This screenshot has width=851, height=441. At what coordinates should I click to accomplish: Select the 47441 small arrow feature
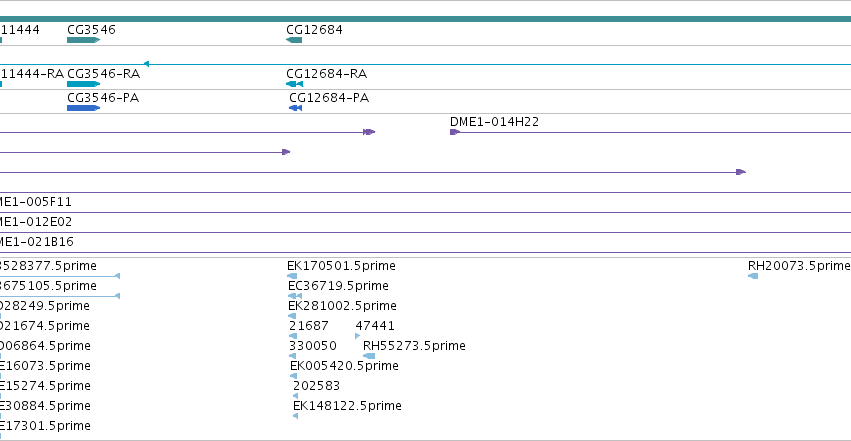pyautogui.click(x=357, y=336)
